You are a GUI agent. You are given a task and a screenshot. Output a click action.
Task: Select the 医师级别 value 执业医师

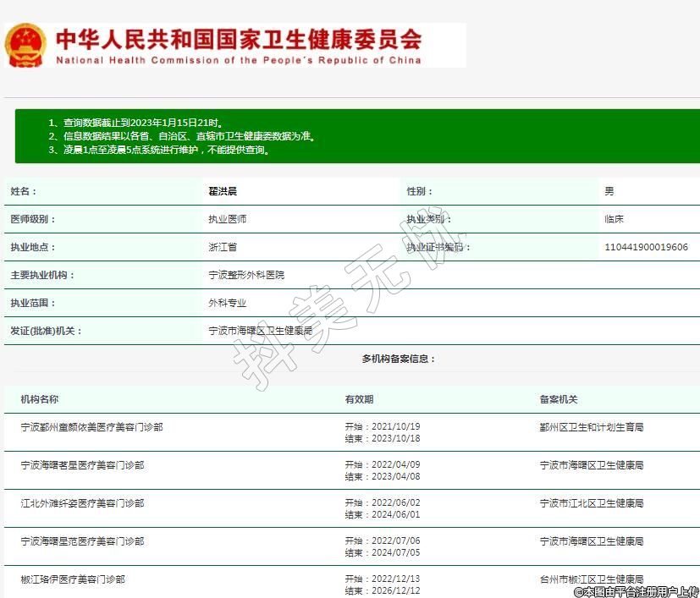pos(228,220)
